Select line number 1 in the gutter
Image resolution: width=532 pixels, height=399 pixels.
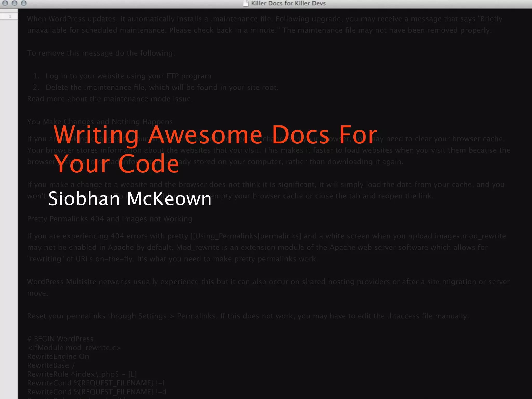[x=10, y=16]
